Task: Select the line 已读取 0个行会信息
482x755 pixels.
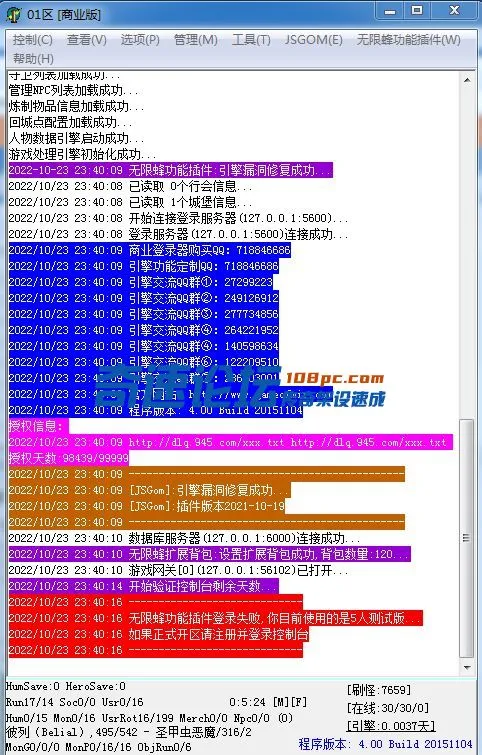Action: (x=130, y=186)
